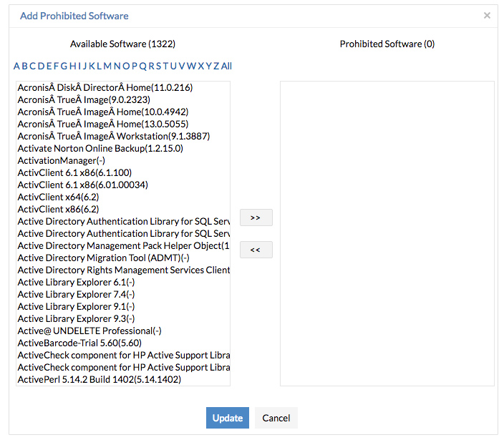504x440 pixels.
Task: Cancel the dialog
Action: 276,418
